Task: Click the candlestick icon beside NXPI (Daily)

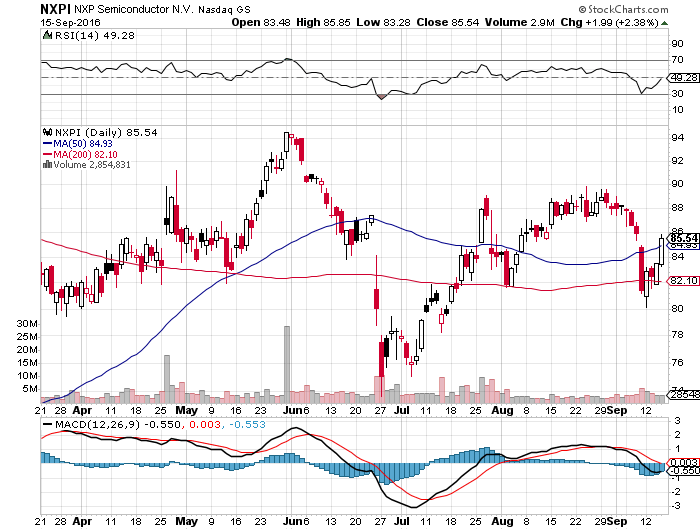Action: coord(47,132)
